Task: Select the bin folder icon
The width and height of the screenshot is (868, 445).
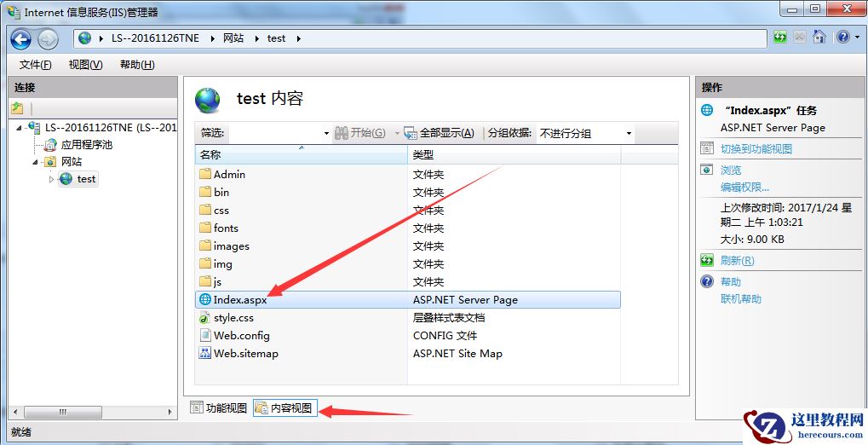Action: (205, 193)
